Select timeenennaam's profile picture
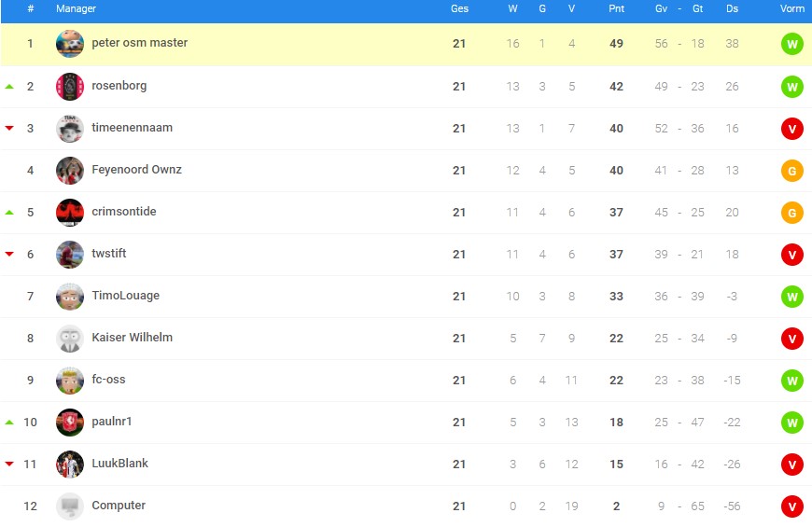Viewport: 812px width, 527px height. coord(70,129)
